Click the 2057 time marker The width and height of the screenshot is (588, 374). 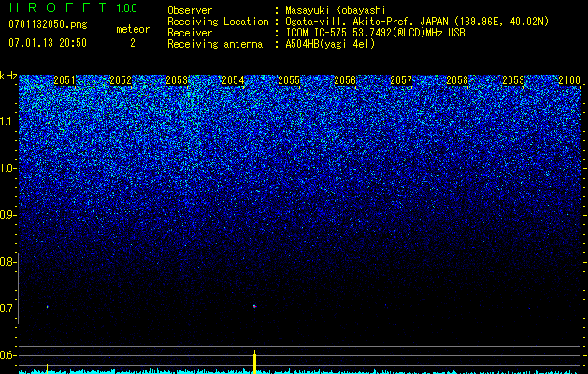(401, 80)
